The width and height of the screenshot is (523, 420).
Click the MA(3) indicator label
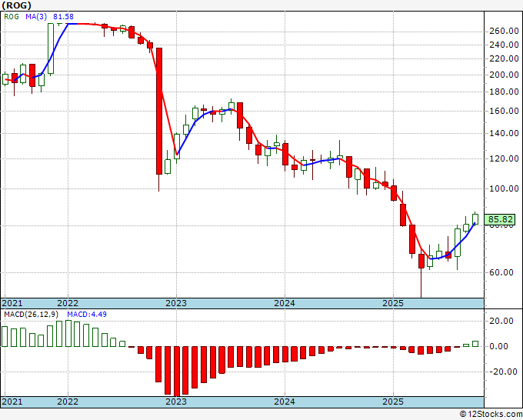pos(36,17)
